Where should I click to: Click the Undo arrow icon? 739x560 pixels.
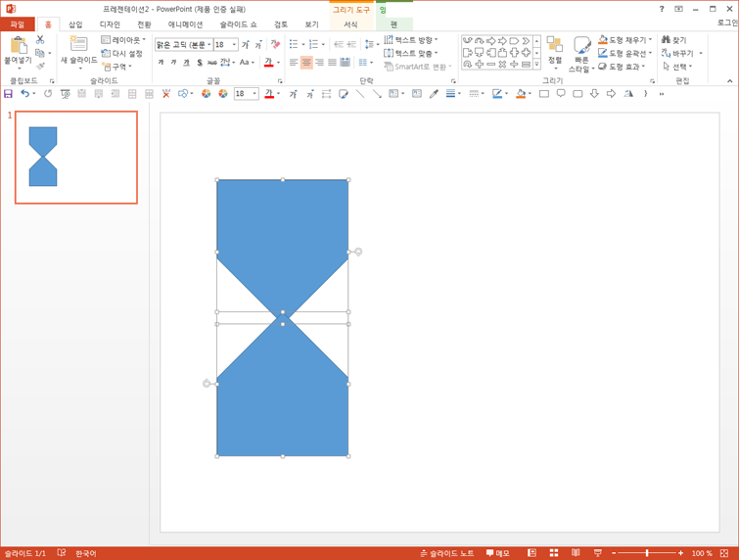(25, 94)
